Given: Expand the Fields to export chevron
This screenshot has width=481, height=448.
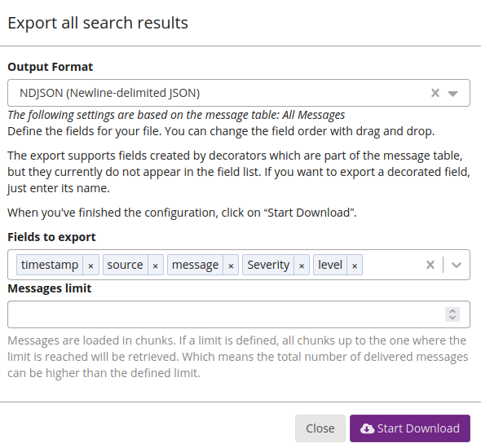Looking at the screenshot, I should point(457,265).
